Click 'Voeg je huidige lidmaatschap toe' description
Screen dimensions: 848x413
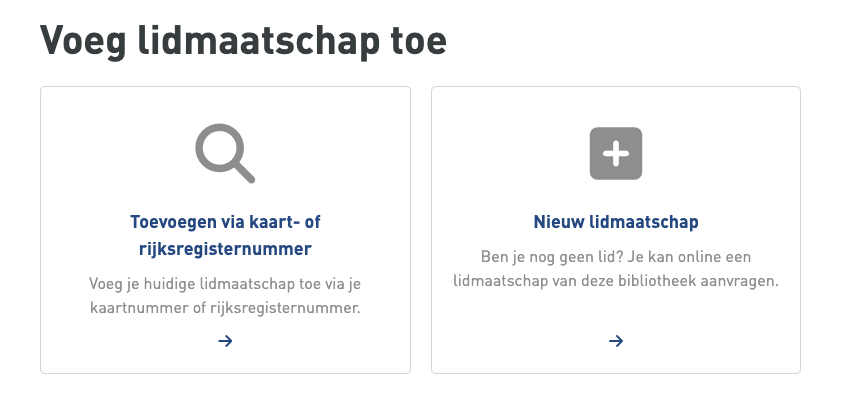tap(225, 284)
